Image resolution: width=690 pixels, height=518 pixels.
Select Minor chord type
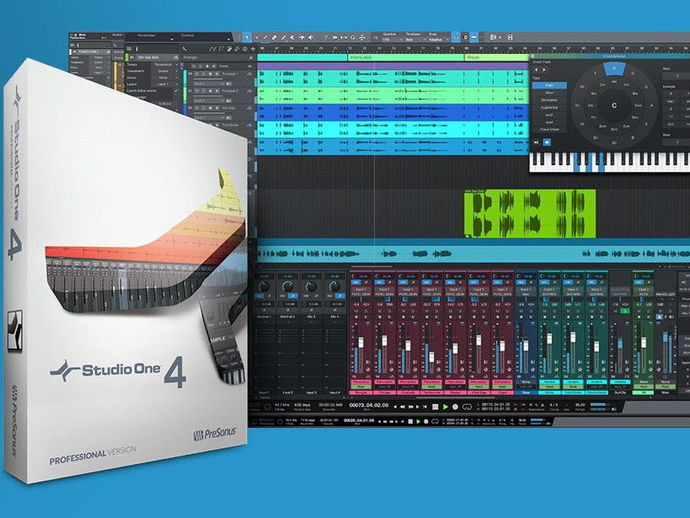click(x=550, y=93)
